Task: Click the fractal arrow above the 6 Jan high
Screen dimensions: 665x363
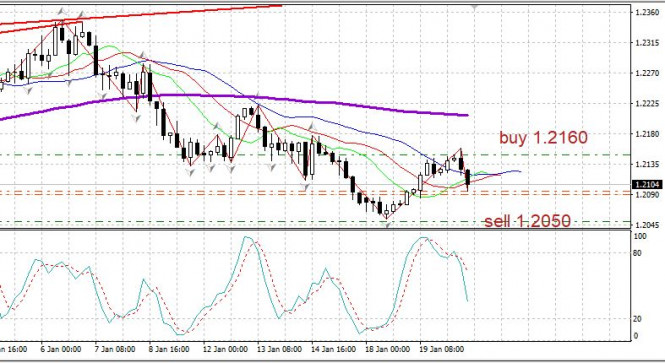Action: point(62,11)
